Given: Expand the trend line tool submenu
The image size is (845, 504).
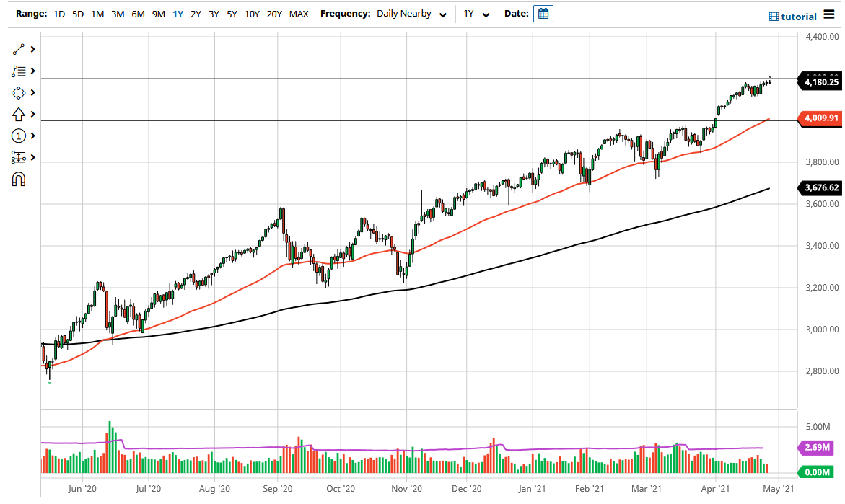Looking at the screenshot, I should pyautogui.click(x=32, y=49).
